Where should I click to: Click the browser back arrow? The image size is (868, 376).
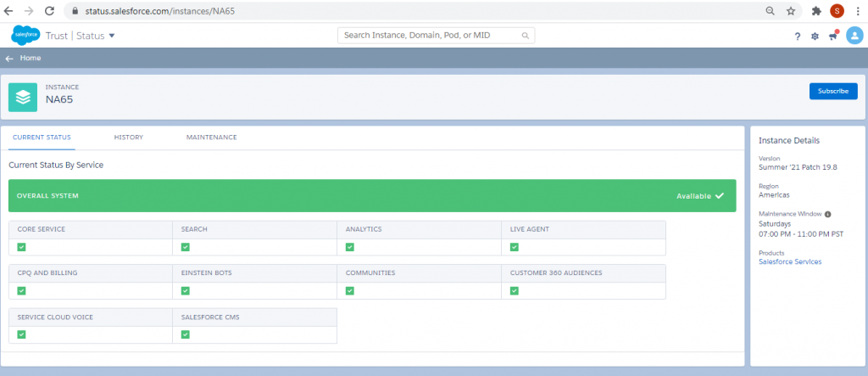[x=9, y=11]
